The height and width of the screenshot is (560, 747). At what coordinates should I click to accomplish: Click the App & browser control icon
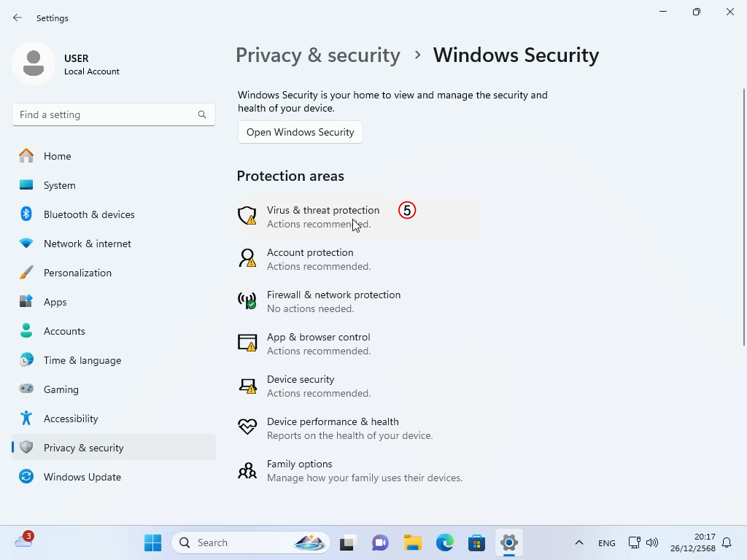pyautogui.click(x=247, y=343)
